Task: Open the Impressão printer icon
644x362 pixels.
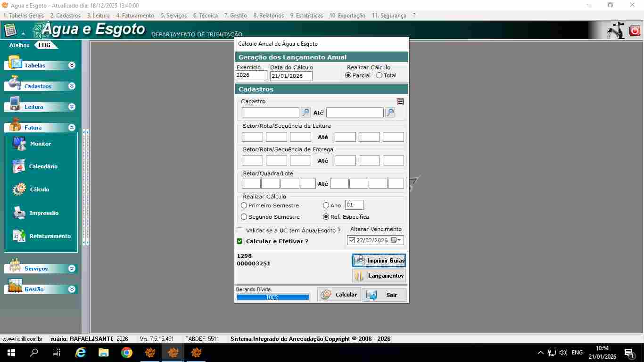Action: [x=19, y=213]
